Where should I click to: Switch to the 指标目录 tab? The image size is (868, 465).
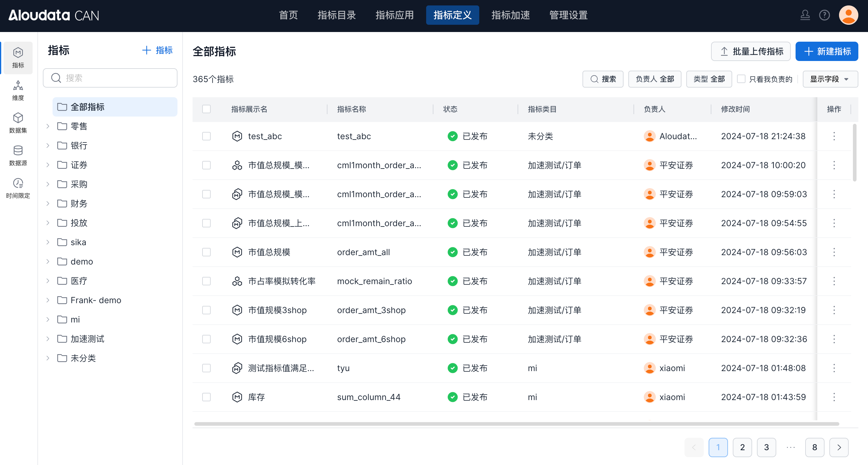point(336,15)
